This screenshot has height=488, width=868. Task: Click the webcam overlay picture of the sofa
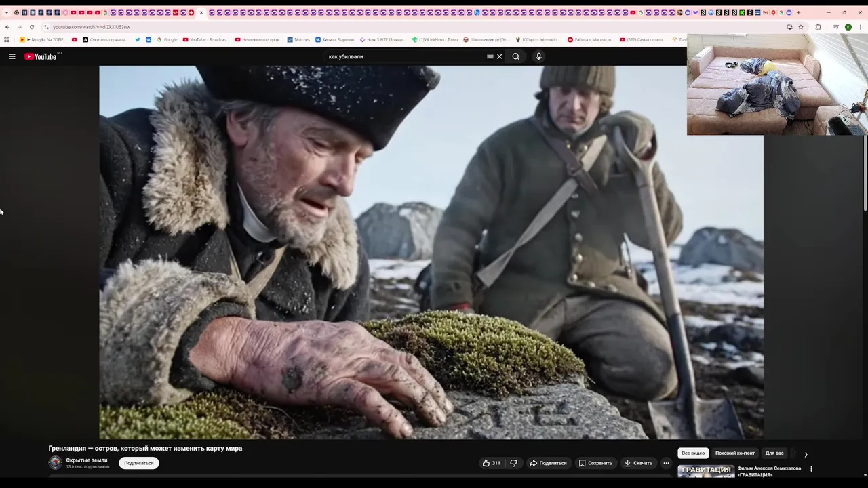pyautogui.click(x=777, y=84)
